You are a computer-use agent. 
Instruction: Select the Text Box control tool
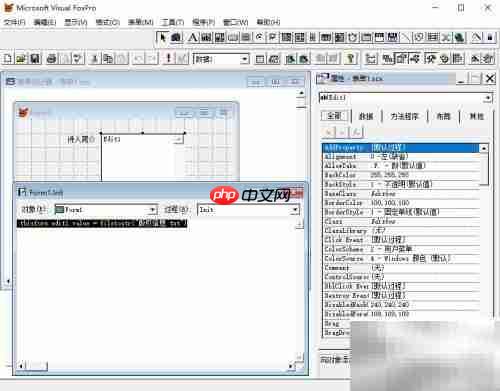pyautogui.click(x=206, y=37)
